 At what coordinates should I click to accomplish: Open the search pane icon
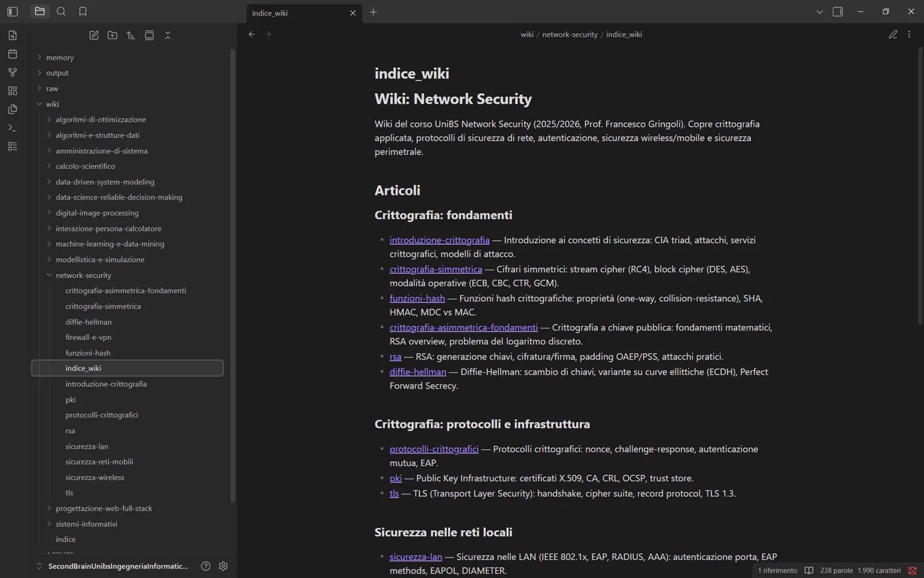[x=61, y=11]
